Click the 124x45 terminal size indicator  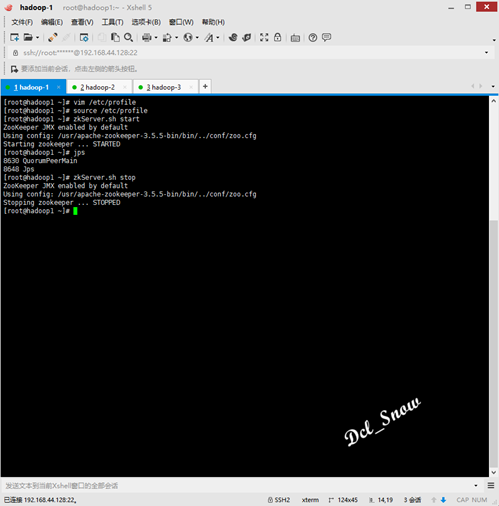343,500
